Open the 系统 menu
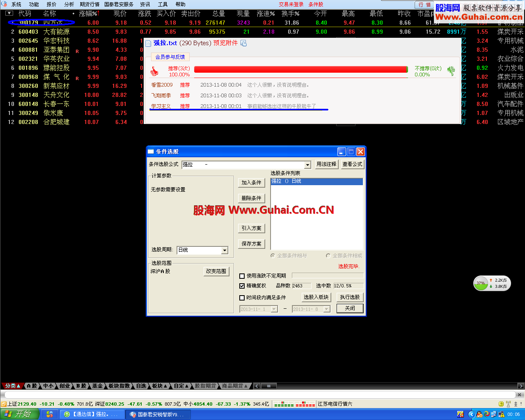 click(x=16, y=4)
